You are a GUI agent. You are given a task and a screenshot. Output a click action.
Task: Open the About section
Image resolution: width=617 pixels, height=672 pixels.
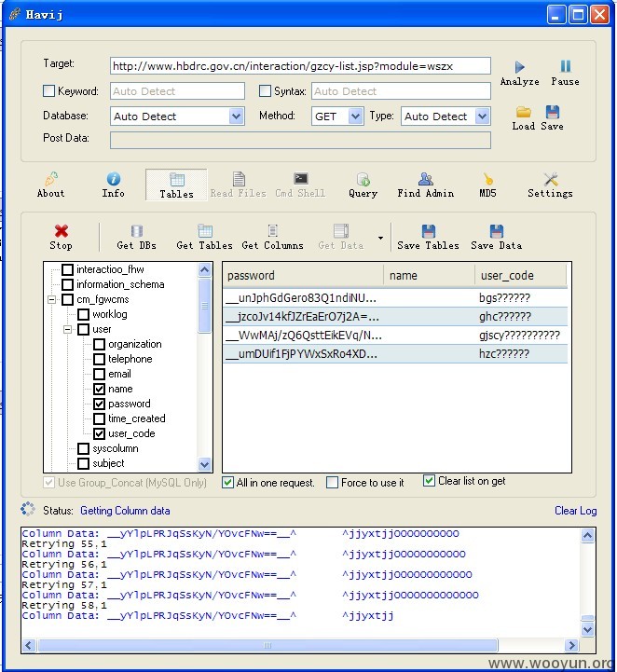pyautogui.click(x=51, y=185)
